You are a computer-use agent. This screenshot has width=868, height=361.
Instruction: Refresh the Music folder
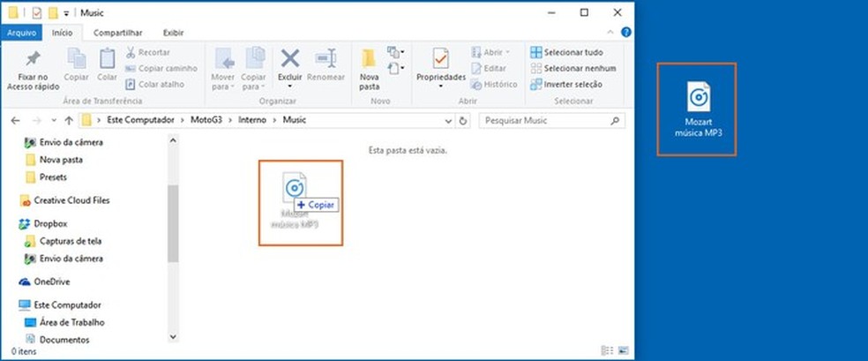pos(463,121)
